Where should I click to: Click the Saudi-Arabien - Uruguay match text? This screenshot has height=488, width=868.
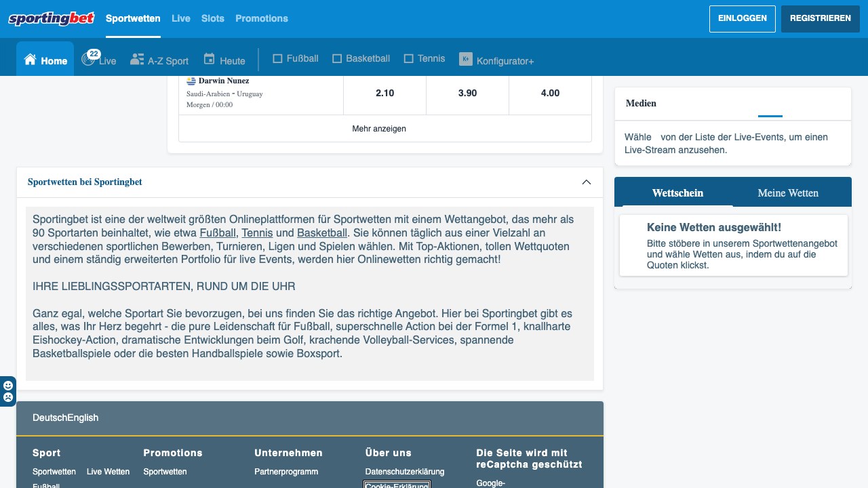[224, 94]
